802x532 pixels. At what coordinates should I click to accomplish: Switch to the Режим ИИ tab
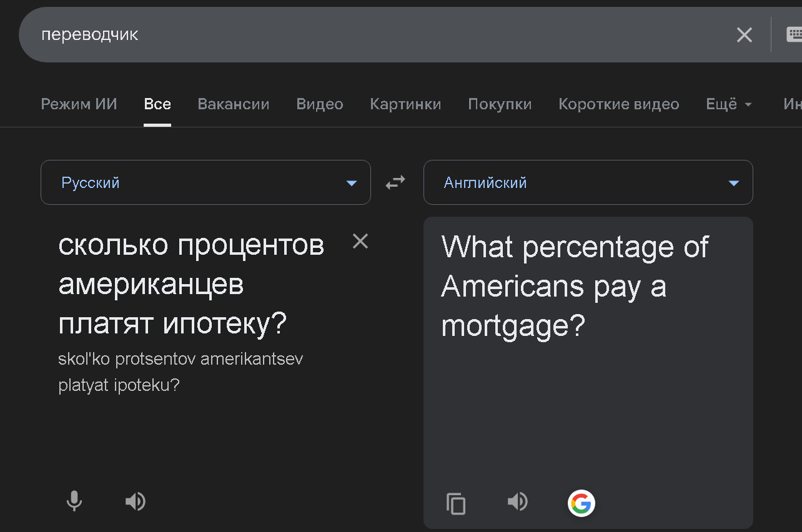(79, 104)
